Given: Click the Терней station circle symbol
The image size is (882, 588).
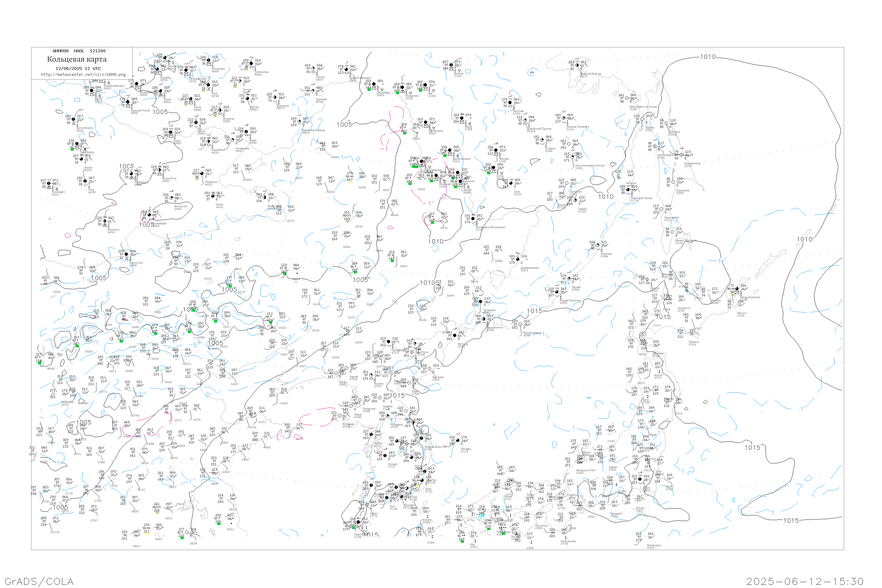Looking at the screenshot, I should click(569, 279).
